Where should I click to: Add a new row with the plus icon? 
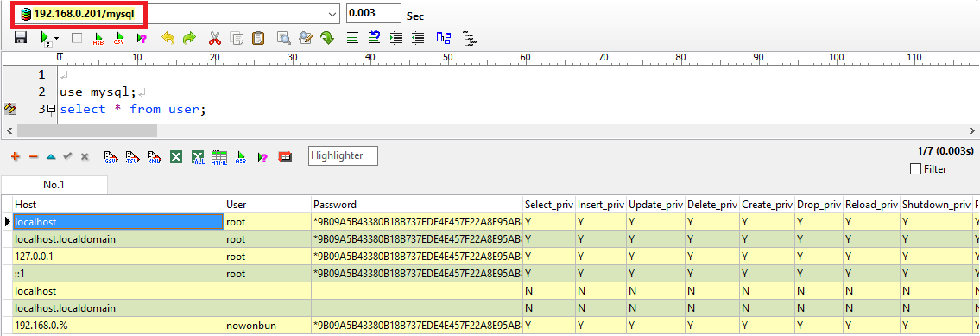(16, 156)
